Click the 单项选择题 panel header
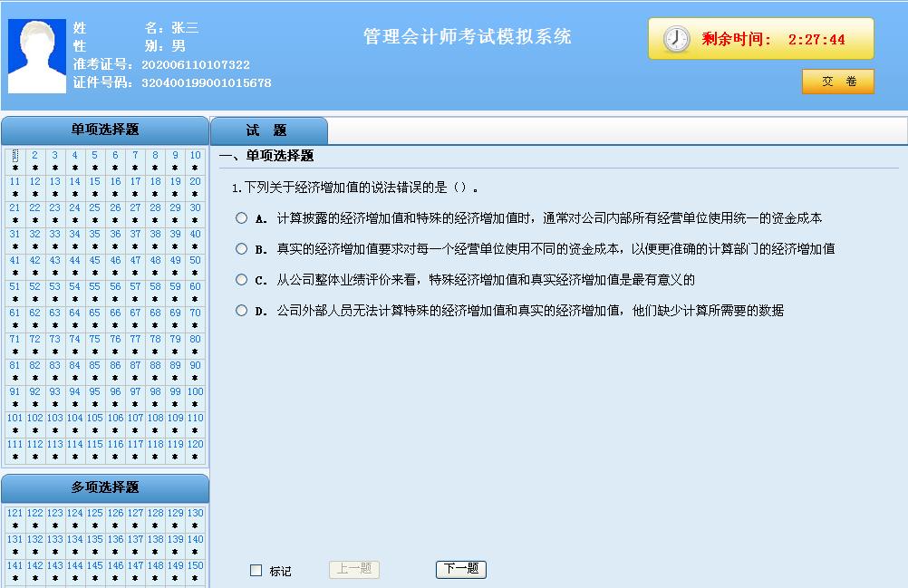 click(x=105, y=130)
